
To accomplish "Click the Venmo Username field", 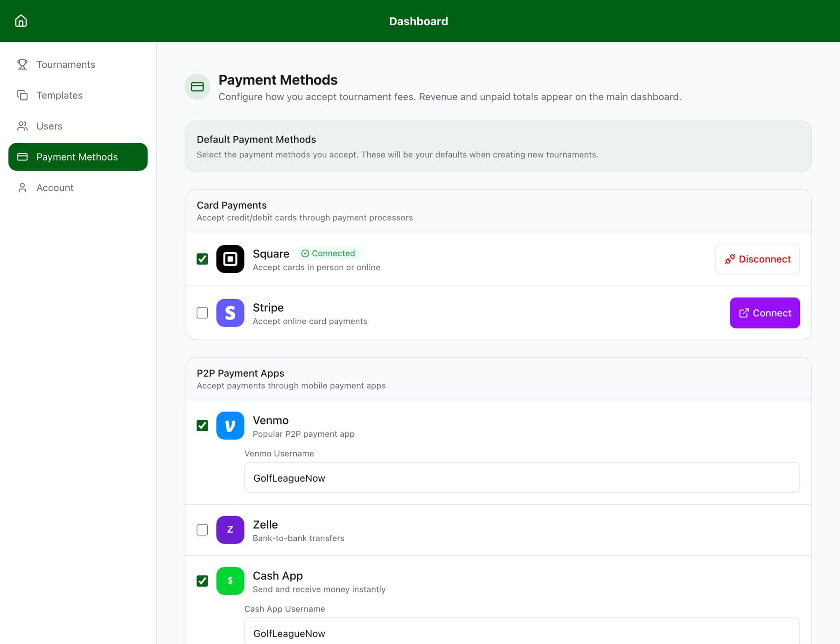I will click(522, 477).
